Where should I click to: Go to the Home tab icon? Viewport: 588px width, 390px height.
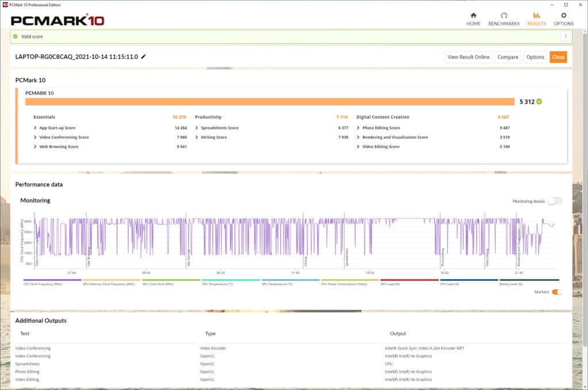[473, 16]
